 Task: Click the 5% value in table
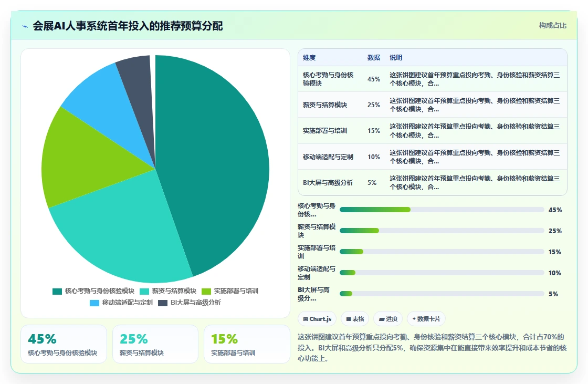coord(372,183)
